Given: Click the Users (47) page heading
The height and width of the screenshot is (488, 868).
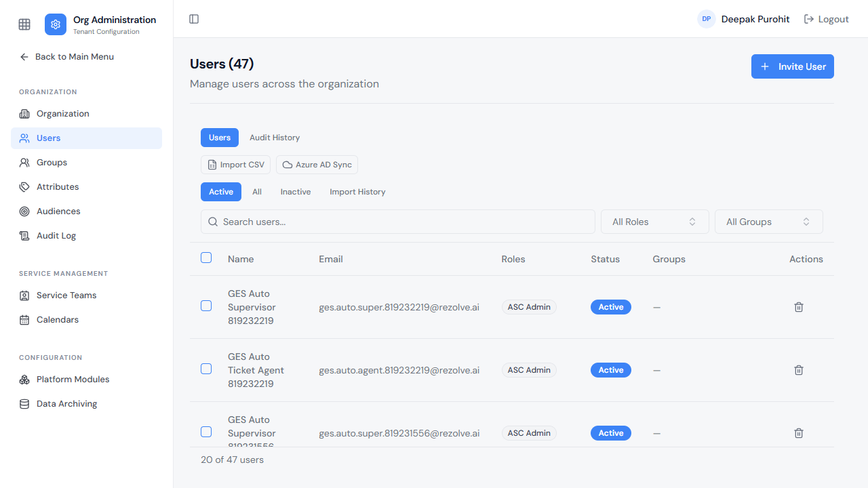Looking at the screenshot, I should 222,64.
